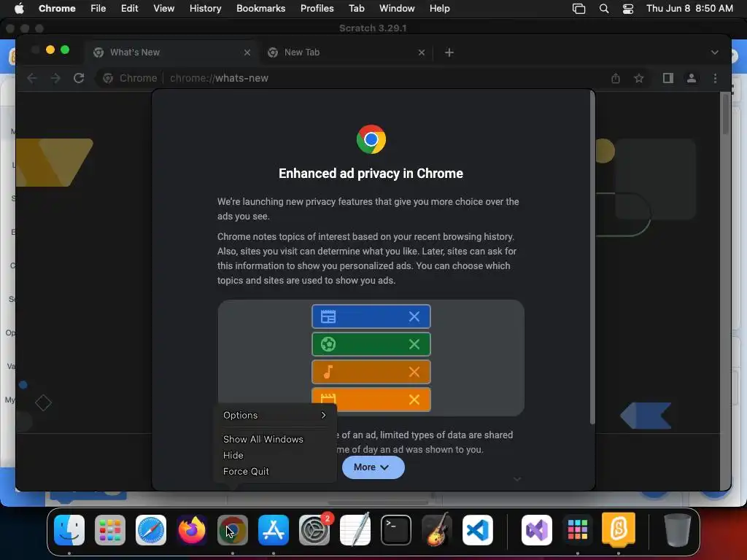Viewport: 747px width, 560px height.
Task: Click the Chrome icon in the Dock
Action: (233, 529)
